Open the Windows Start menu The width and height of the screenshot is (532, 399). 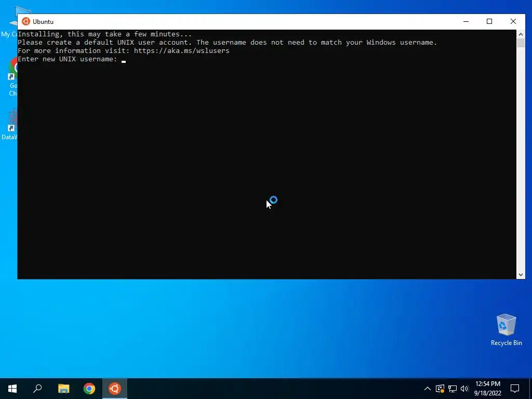tap(12, 389)
